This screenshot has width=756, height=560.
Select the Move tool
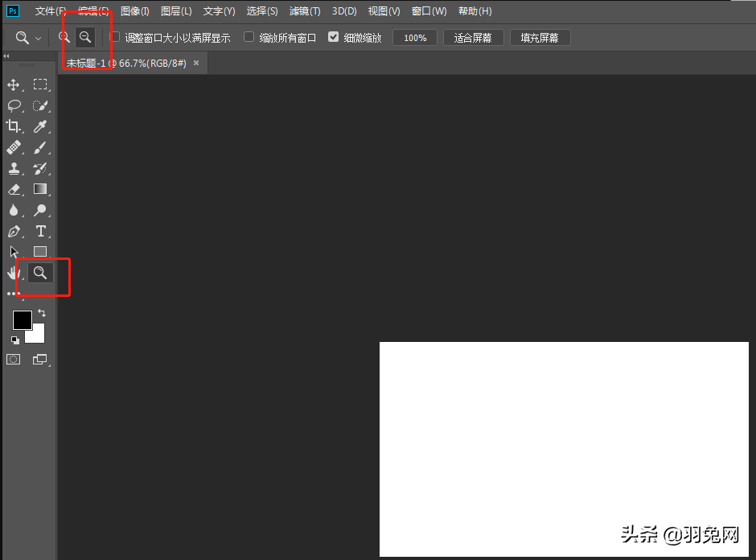[x=13, y=84]
